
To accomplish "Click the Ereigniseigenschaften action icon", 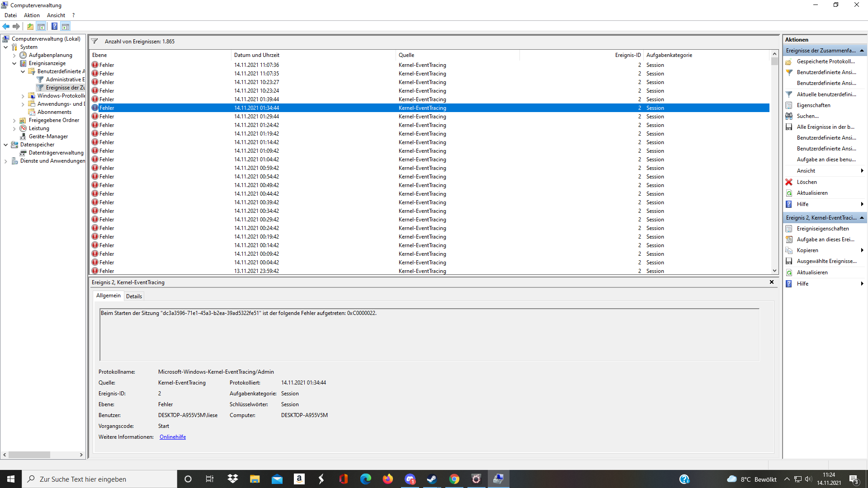I will [x=789, y=229].
